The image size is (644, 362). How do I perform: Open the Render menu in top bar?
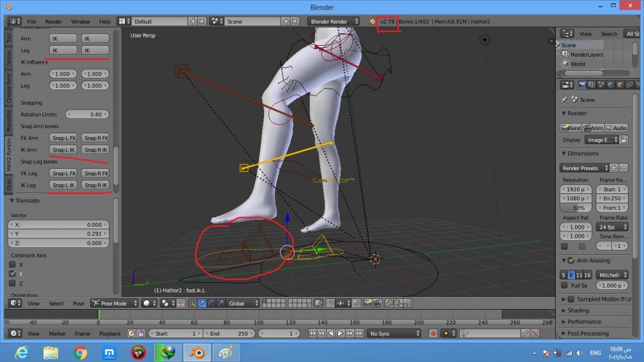pyautogui.click(x=53, y=21)
